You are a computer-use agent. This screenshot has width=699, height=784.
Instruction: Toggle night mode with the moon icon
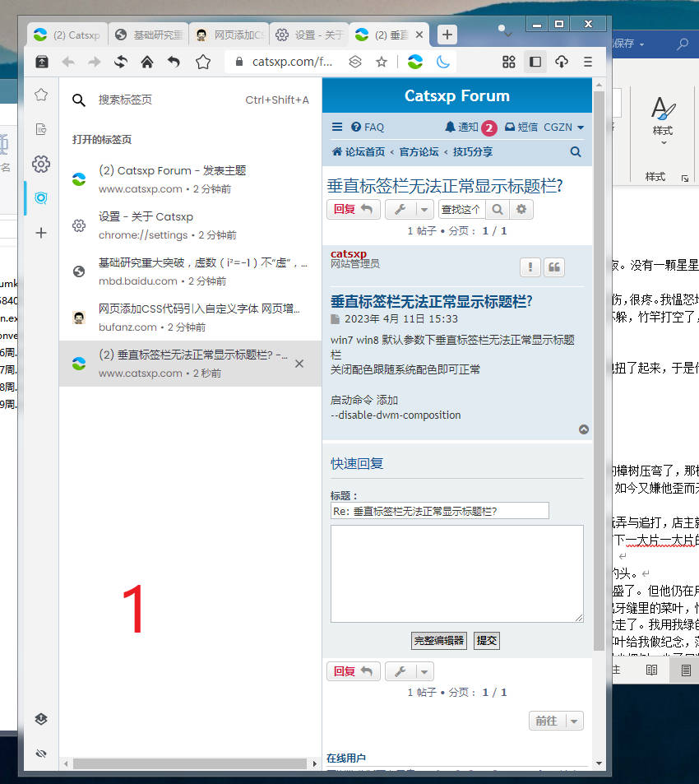[442, 62]
